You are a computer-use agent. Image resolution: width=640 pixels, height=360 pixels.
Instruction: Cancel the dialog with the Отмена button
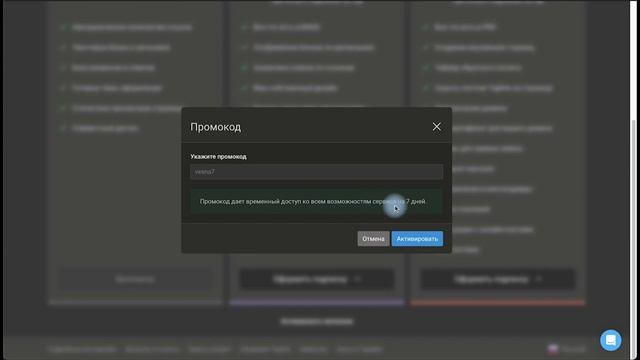click(373, 239)
